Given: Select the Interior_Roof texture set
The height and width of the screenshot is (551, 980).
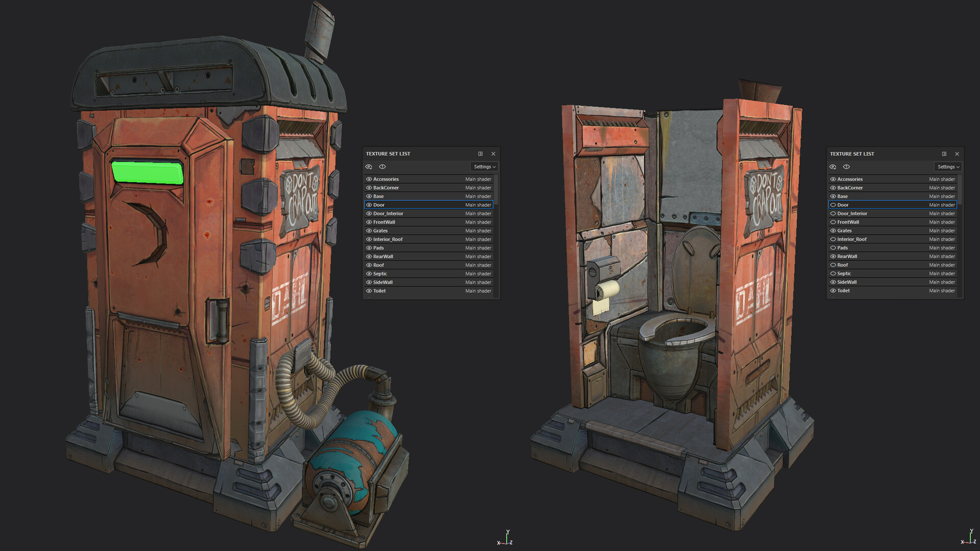Looking at the screenshot, I should click(408, 239).
